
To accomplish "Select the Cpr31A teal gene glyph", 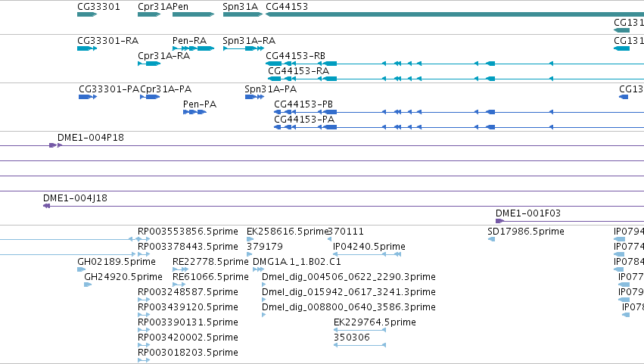I will 149,14.
